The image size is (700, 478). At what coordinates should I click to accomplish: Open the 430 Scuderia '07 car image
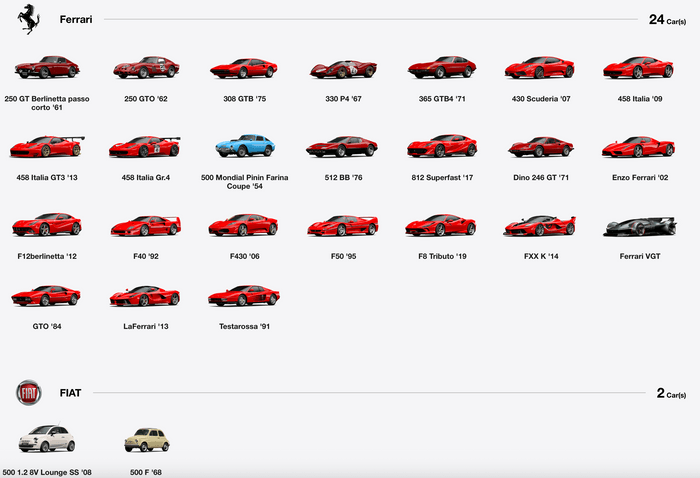[540, 67]
